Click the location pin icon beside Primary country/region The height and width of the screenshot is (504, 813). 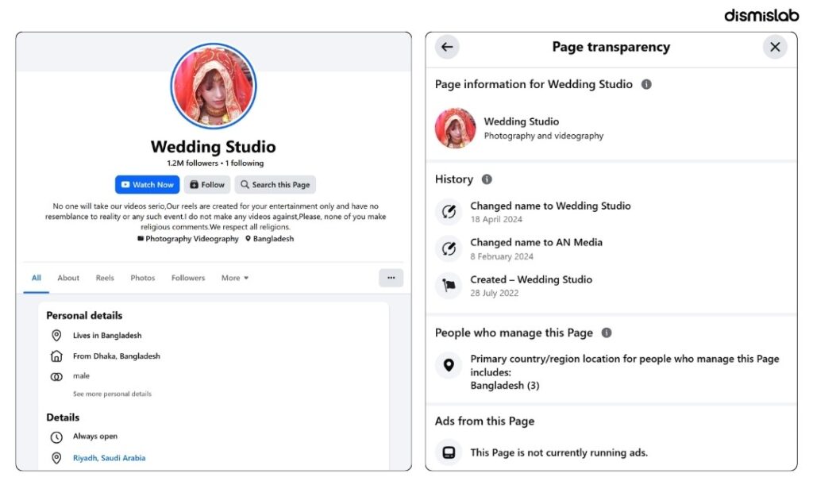pyautogui.click(x=449, y=365)
